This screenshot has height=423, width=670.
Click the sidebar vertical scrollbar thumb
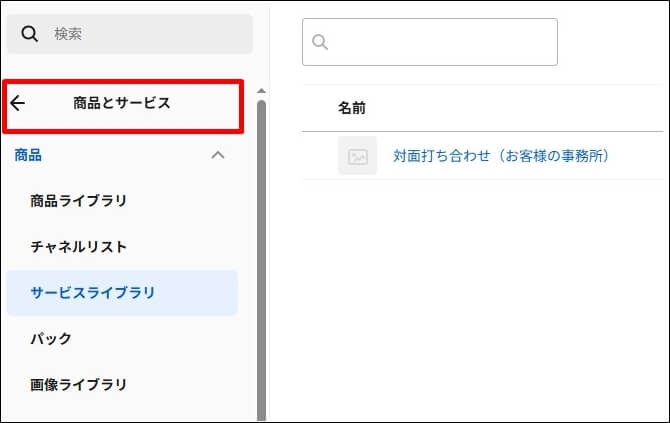click(262, 261)
